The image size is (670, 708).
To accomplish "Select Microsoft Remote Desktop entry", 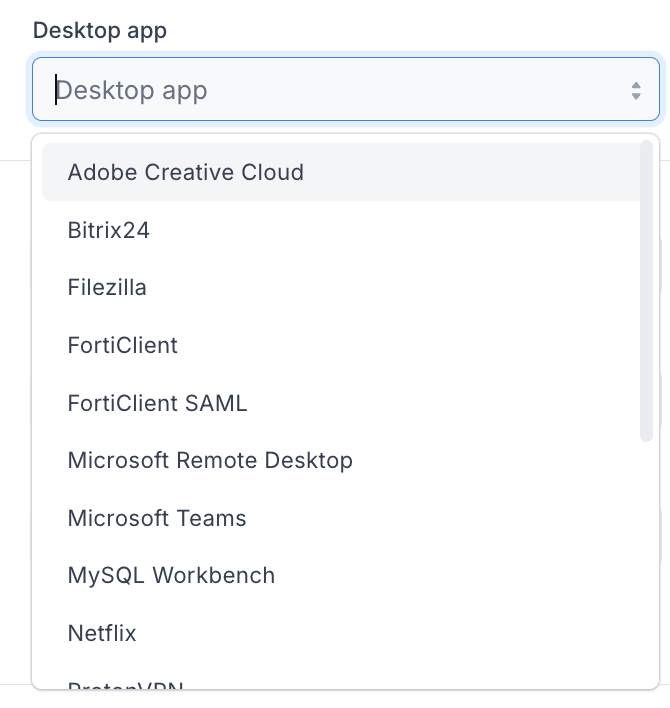I will click(x=341, y=461).
